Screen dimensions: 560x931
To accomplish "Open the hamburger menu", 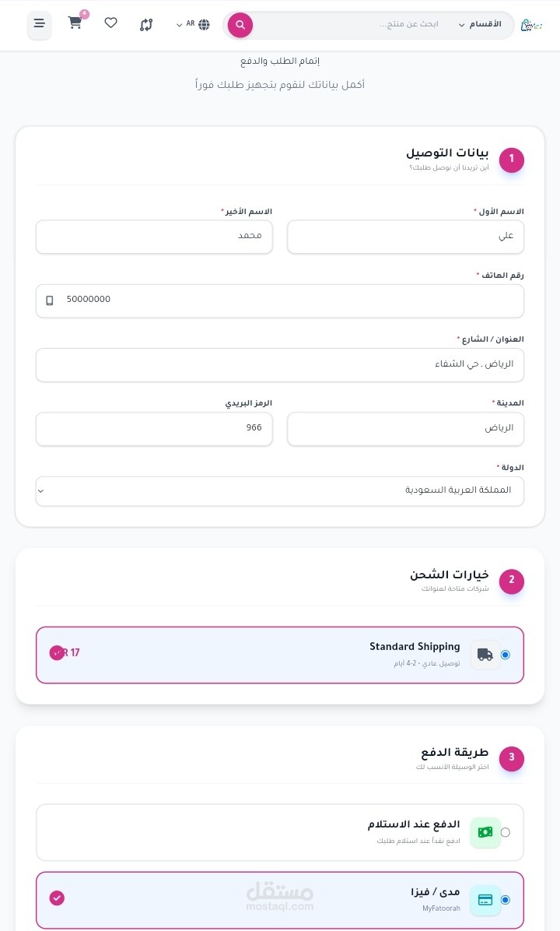I will pyautogui.click(x=40, y=24).
